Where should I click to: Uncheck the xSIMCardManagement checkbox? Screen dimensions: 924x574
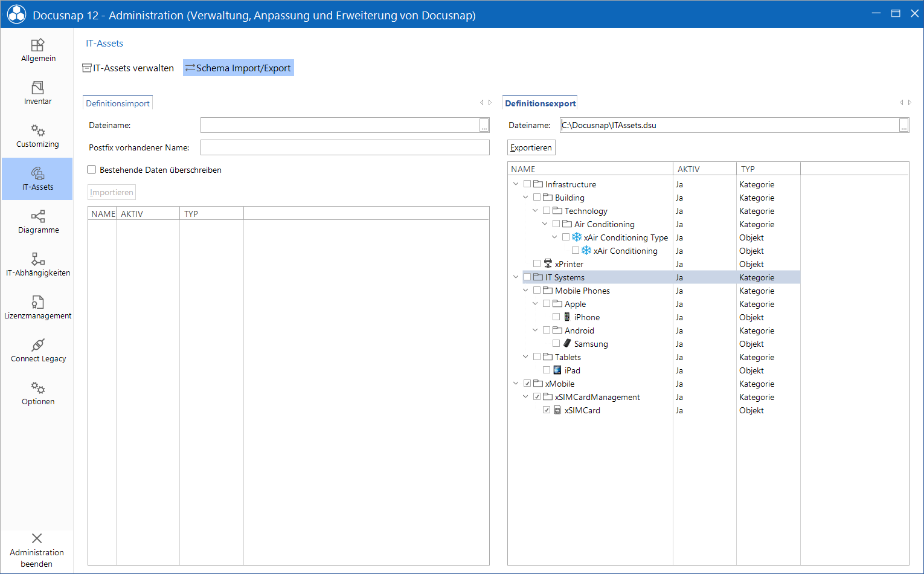click(537, 396)
